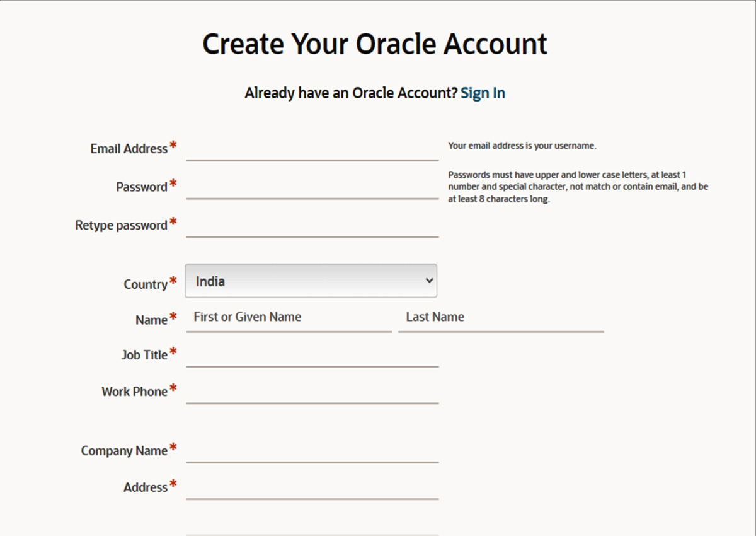Click into the Password field
This screenshot has height=536, width=756.
click(312, 187)
